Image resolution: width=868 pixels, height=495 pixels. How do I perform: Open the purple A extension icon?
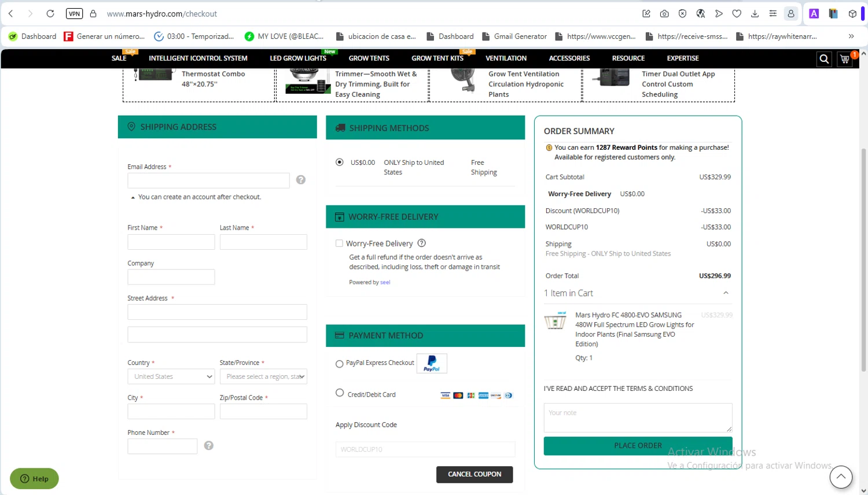pyautogui.click(x=814, y=13)
